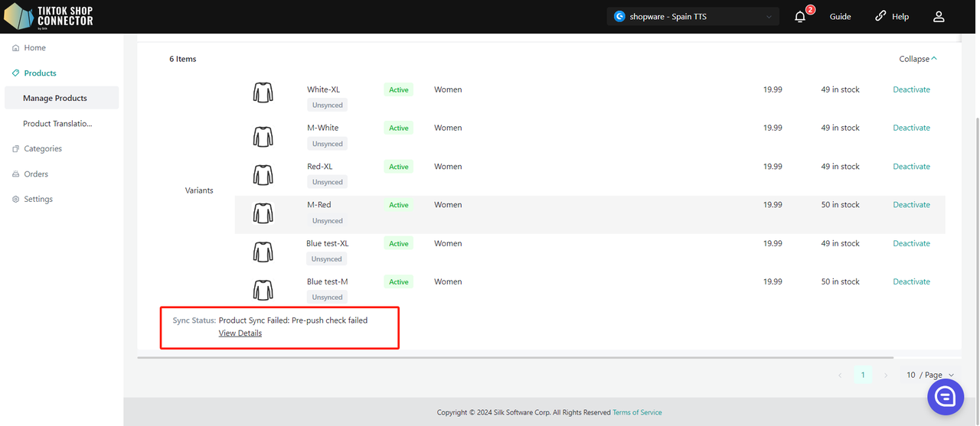980x426 pixels.
Task: Click the TikTok Shop Connector logo
Action: pos(50,16)
